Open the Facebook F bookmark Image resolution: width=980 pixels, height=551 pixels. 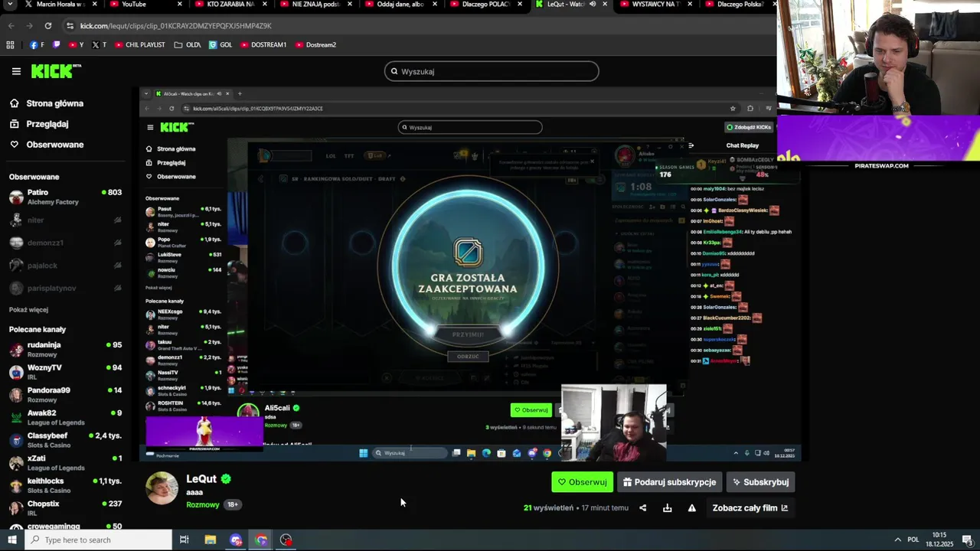click(x=37, y=44)
